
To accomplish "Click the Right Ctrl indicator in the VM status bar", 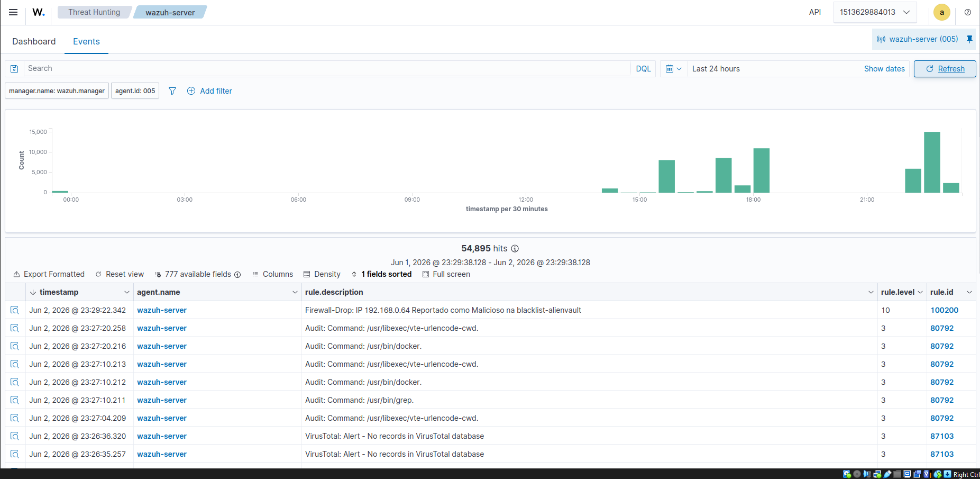I will [966, 474].
